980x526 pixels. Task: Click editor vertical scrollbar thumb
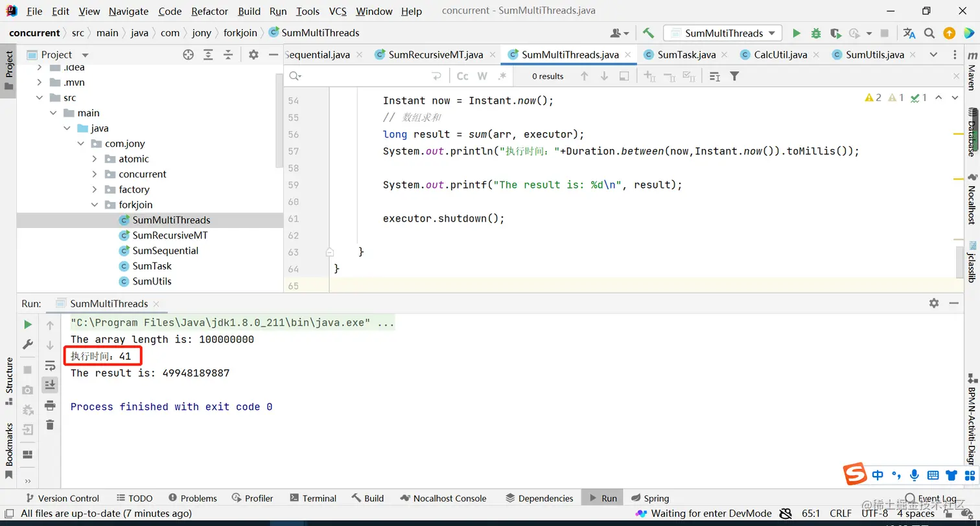click(x=959, y=261)
